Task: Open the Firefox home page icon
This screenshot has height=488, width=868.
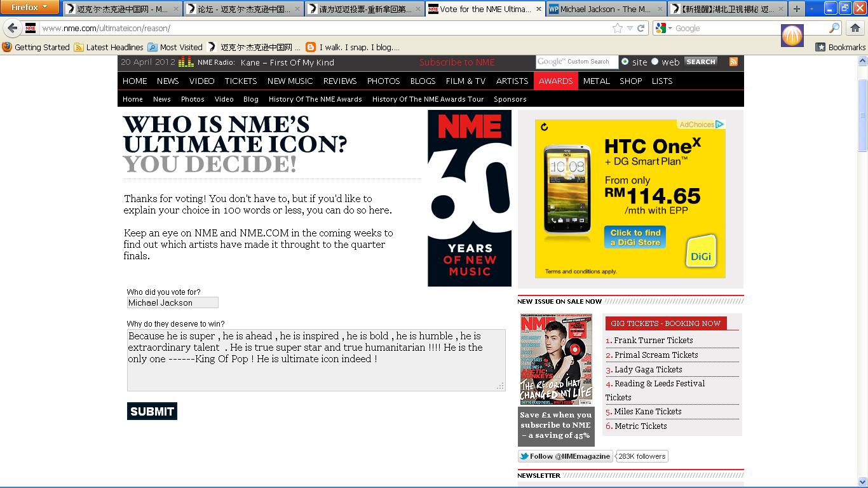Action: [x=855, y=28]
